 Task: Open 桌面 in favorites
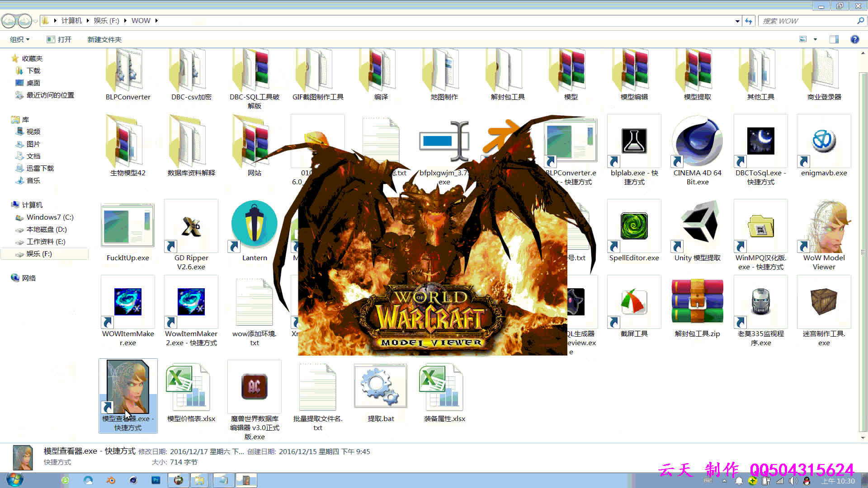[x=33, y=83]
